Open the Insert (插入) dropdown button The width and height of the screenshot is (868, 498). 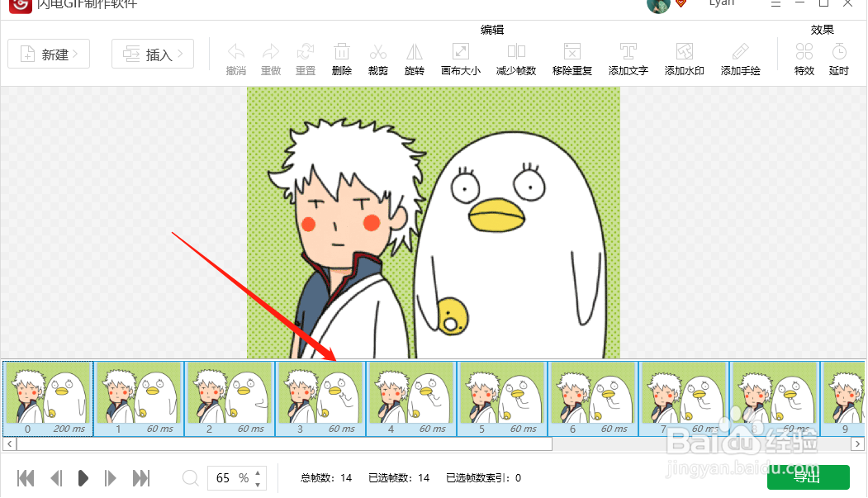(x=153, y=55)
